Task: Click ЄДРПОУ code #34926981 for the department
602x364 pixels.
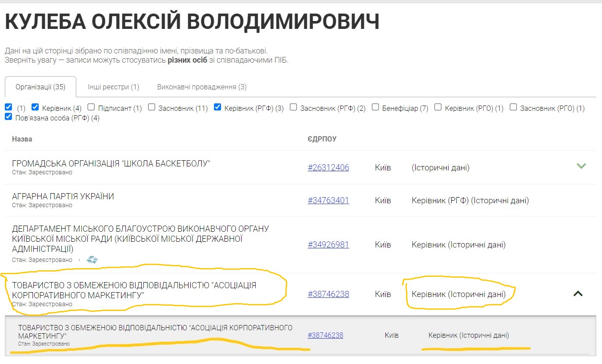Action: pos(328,245)
